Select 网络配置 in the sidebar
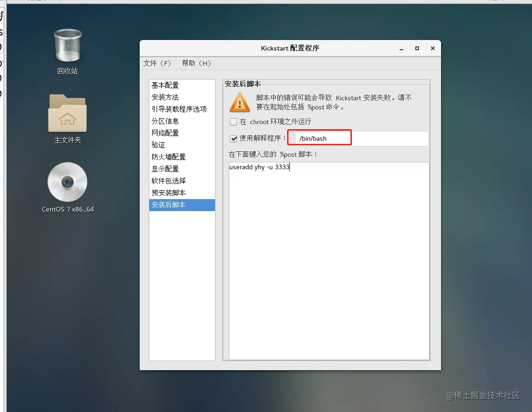The image size is (532, 412). pyautogui.click(x=182, y=133)
